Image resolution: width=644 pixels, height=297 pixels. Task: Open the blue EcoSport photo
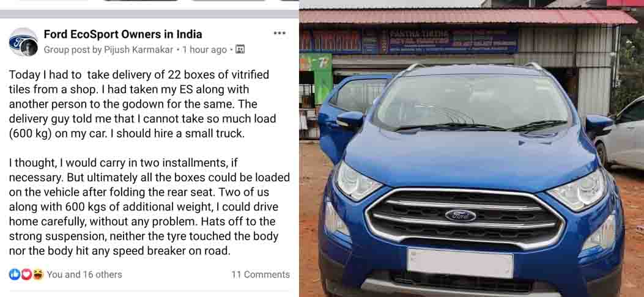472,148
